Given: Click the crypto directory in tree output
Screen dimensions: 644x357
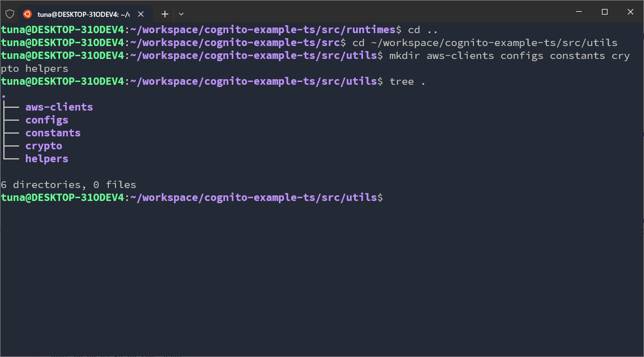Looking at the screenshot, I should tap(44, 146).
